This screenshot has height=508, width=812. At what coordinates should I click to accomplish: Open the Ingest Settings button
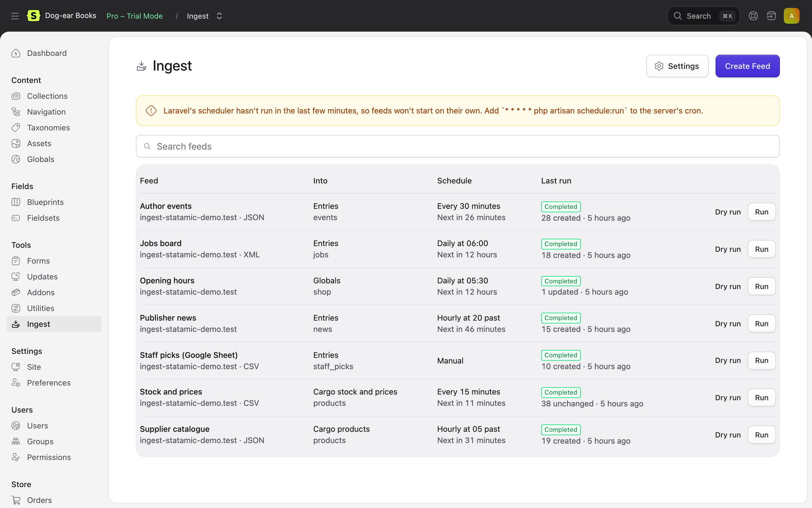point(677,66)
